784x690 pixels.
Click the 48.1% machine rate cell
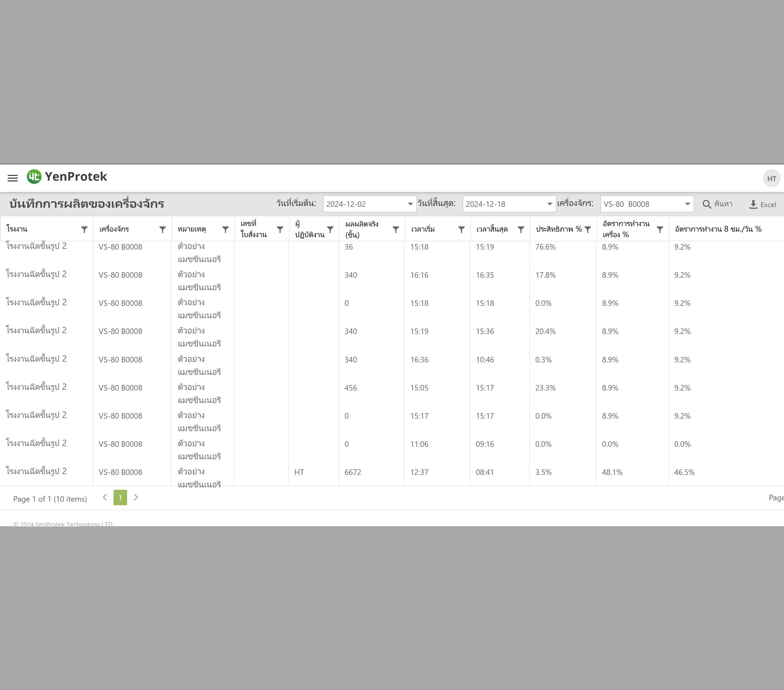(612, 472)
